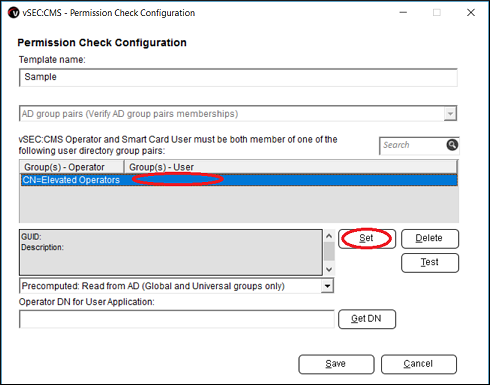Image resolution: width=490 pixels, height=385 pixels.
Task: Click the Test button
Action: (x=430, y=263)
